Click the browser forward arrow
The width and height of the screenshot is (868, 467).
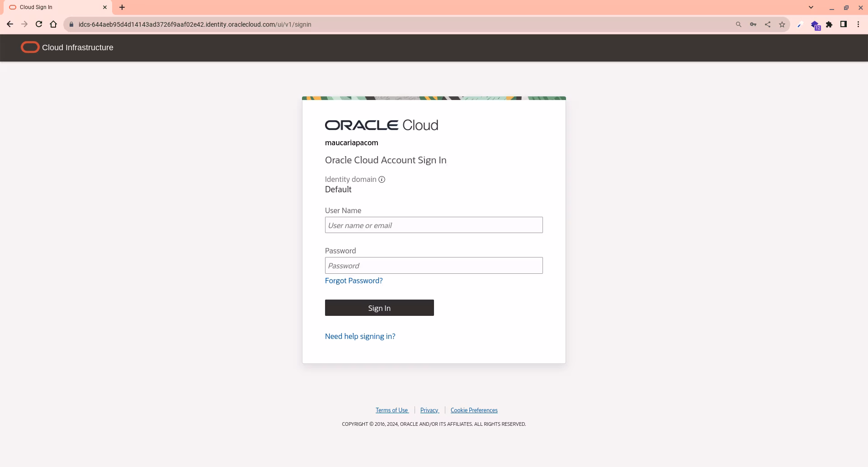(x=24, y=24)
